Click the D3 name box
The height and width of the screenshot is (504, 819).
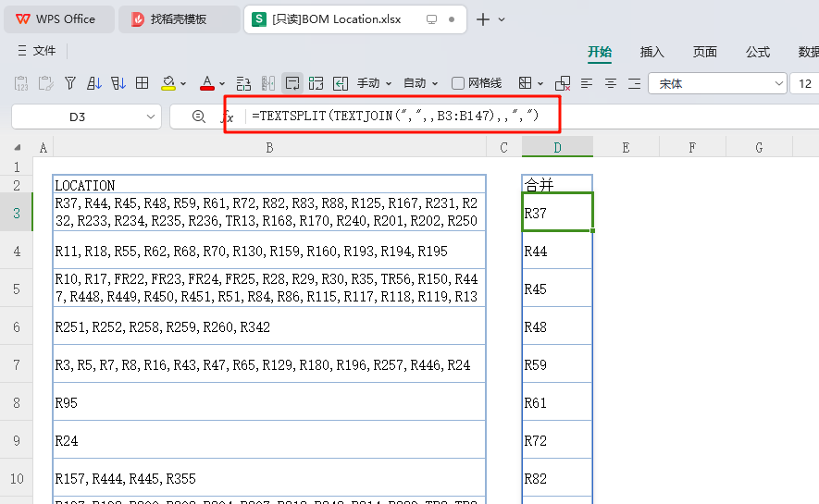coord(77,117)
